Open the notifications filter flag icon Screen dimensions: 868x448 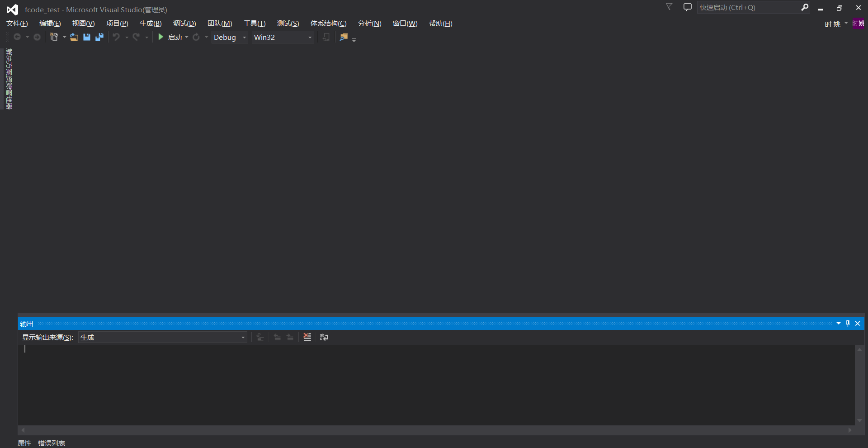[669, 7]
